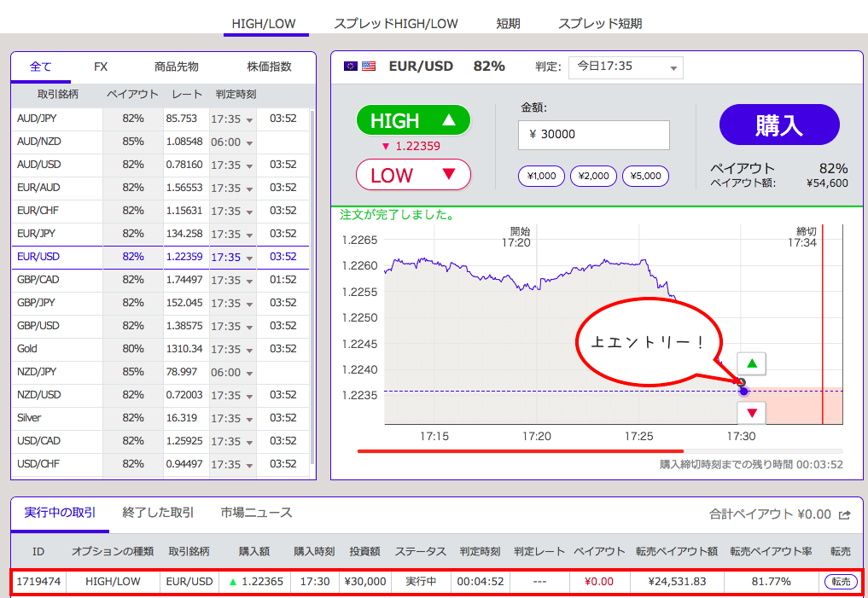This screenshot has height=598, width=868.
Task: Click the EUR/USD flag icons in header
Action: click(359, 67)
